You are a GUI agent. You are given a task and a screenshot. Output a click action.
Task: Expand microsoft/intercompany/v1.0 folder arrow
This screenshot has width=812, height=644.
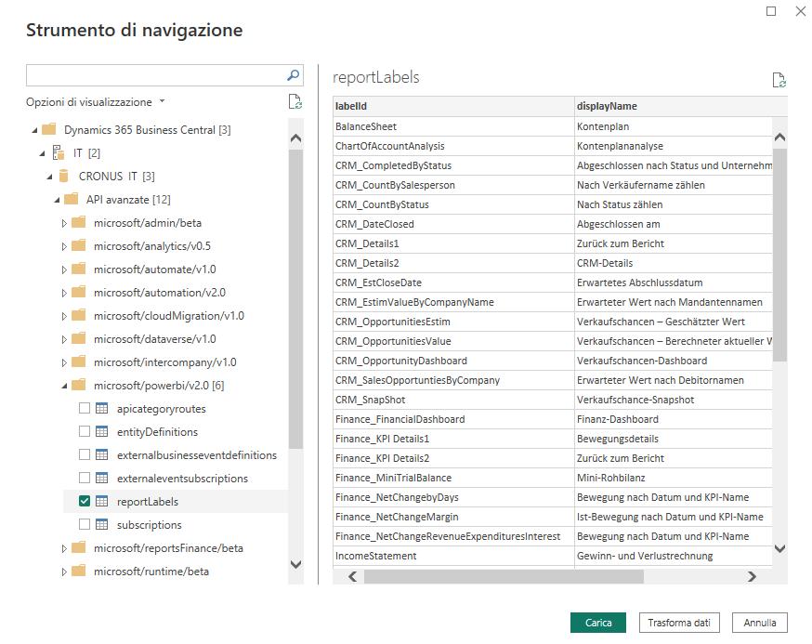[x=64, y=362]
